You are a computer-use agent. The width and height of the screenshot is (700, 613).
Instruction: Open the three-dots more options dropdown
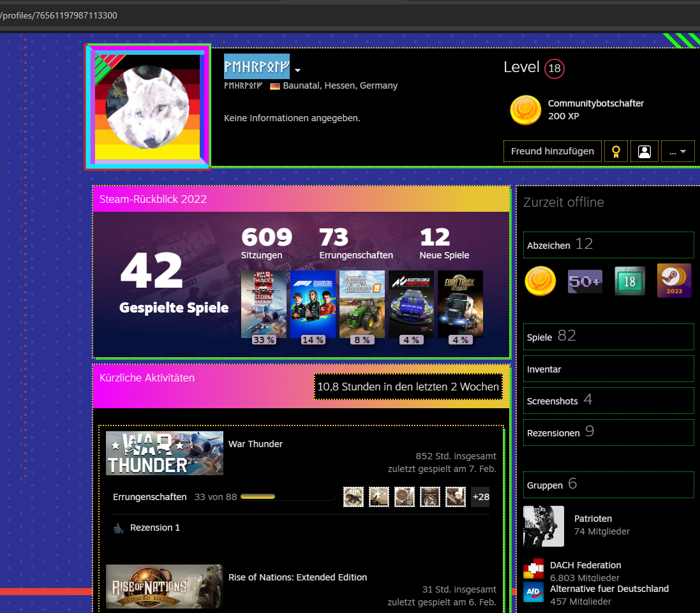(678, 151)
